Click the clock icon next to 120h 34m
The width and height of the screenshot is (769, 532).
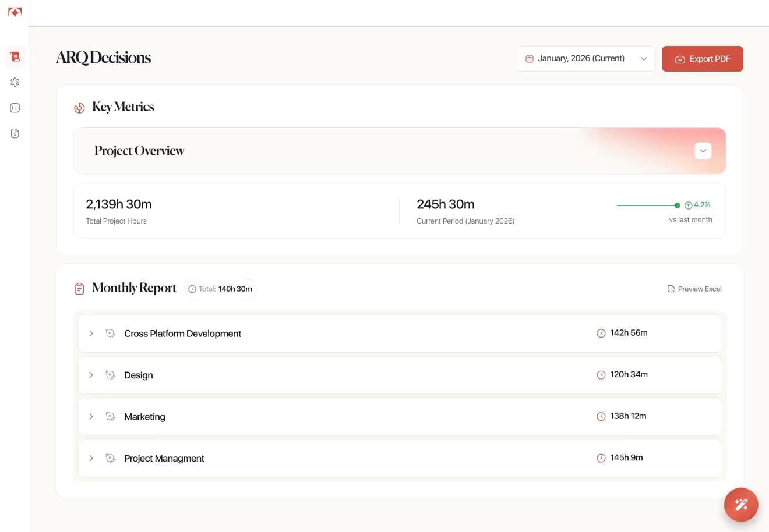point(601,375)
